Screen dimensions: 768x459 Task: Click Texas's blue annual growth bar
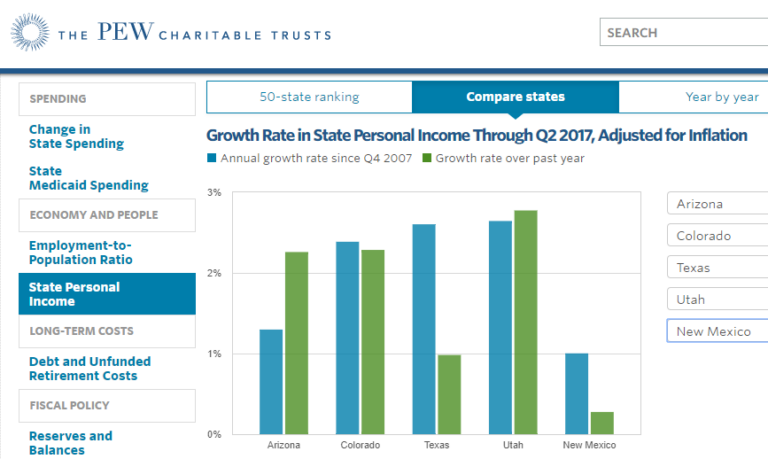(424, 329)
